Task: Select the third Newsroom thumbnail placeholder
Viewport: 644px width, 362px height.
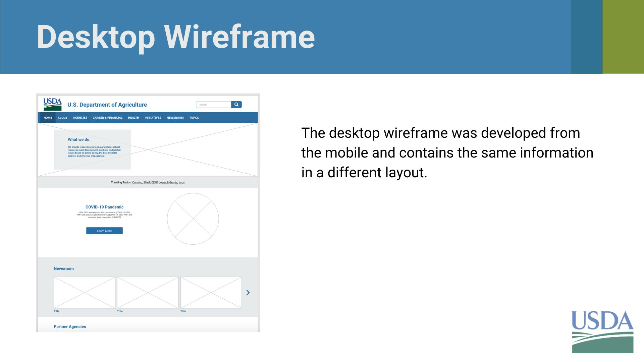Action: click(211, 292)
